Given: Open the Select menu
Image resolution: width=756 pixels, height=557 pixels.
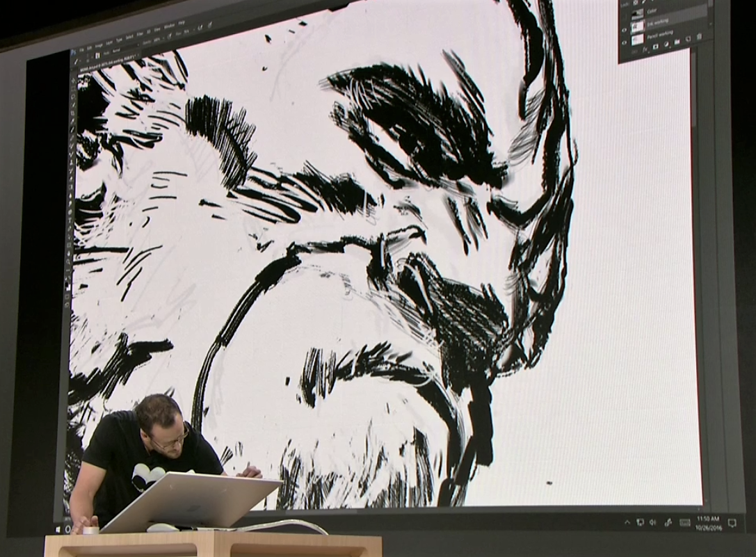Looking at the screenshot, I should (x=129, y=38).
